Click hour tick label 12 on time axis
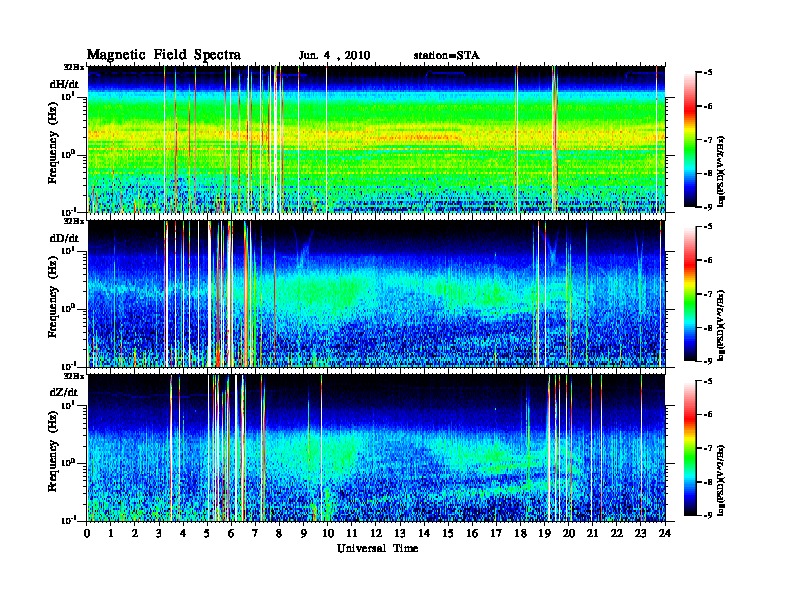This screenshot has height=612, width=792. pos(376,533)
